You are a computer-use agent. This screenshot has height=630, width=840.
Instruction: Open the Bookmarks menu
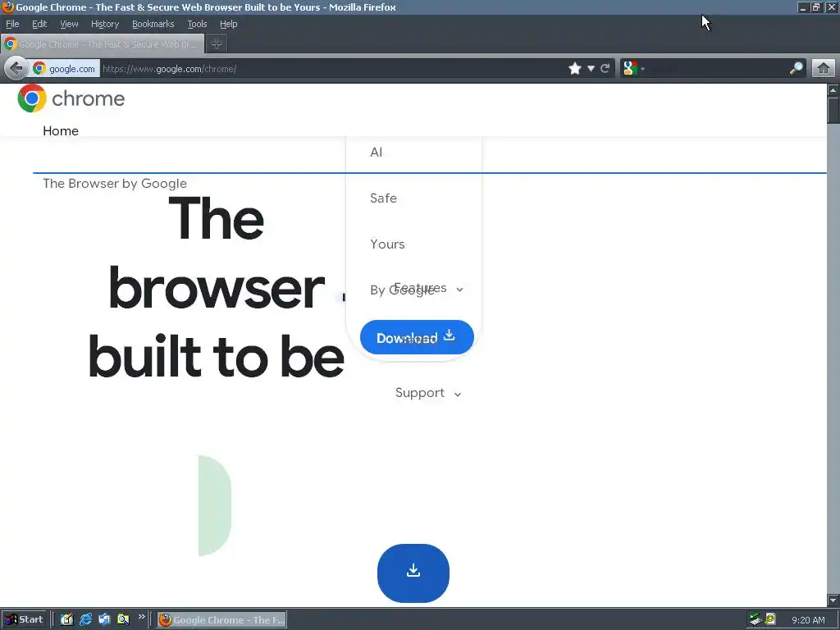153,24
